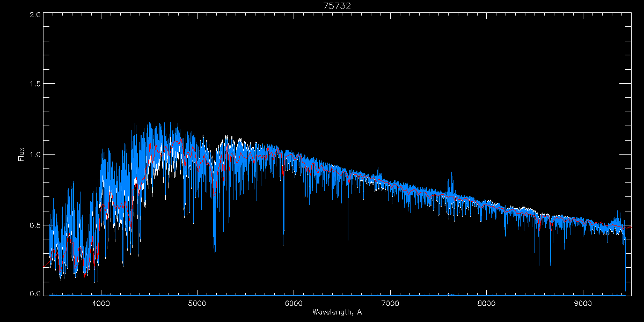The width and height of the screenshot is (644, 322).
Task: Click the 0.0 y-axis tick label
Action: pyautogui.click(x=35, y=294)
